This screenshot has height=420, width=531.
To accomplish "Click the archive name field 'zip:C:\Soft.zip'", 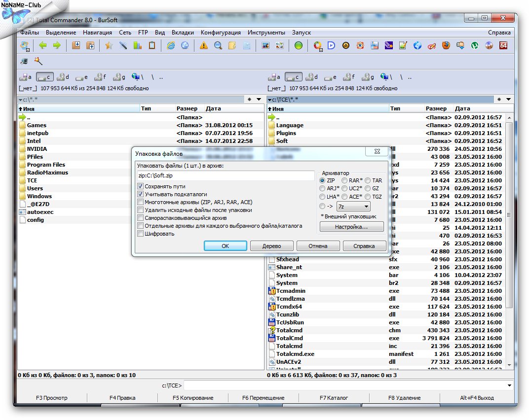I will click(225, 176).
